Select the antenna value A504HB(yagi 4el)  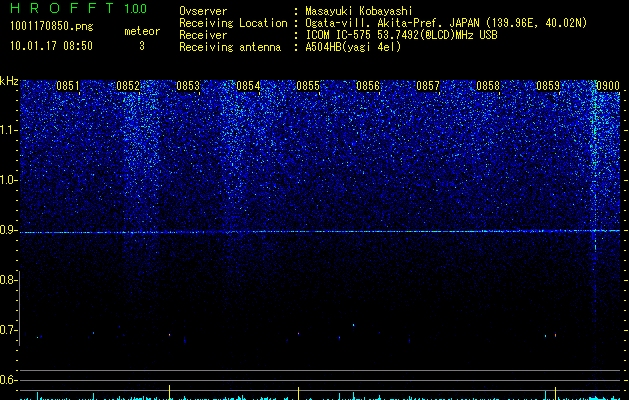pos(353,47)
